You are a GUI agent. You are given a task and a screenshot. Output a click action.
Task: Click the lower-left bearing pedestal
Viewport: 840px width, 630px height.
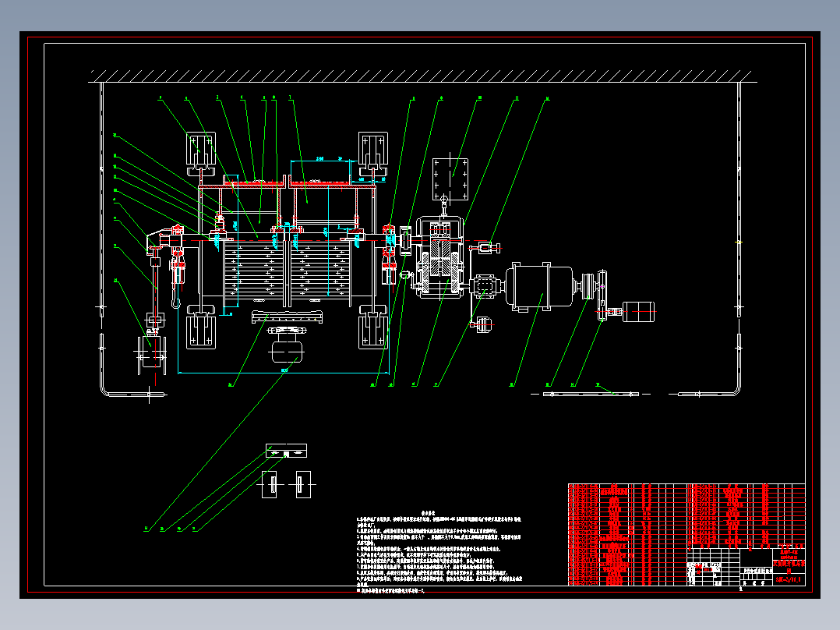pyautogui.click(x=201, y=327)
